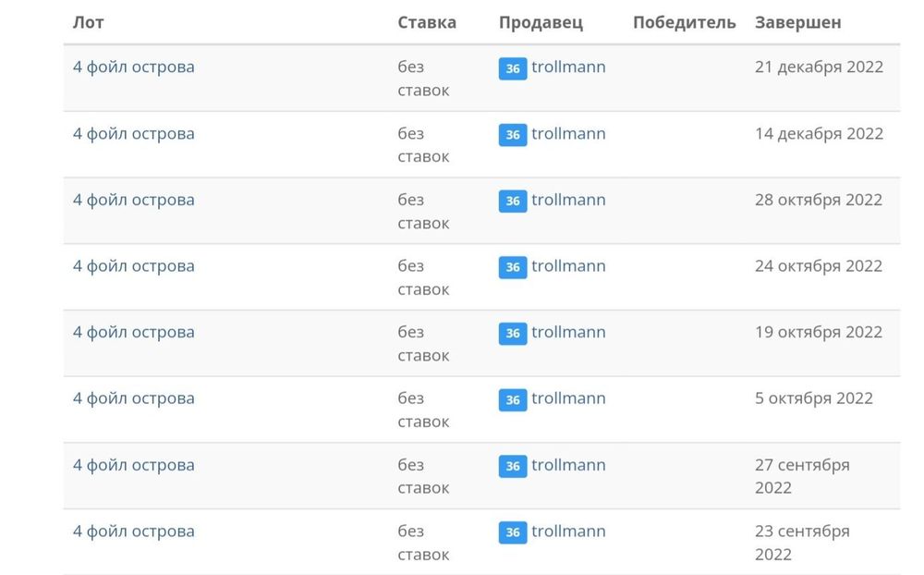
Task: Open seller trollmann's name in 24 октября 2022 row
Action: [568, 265]
